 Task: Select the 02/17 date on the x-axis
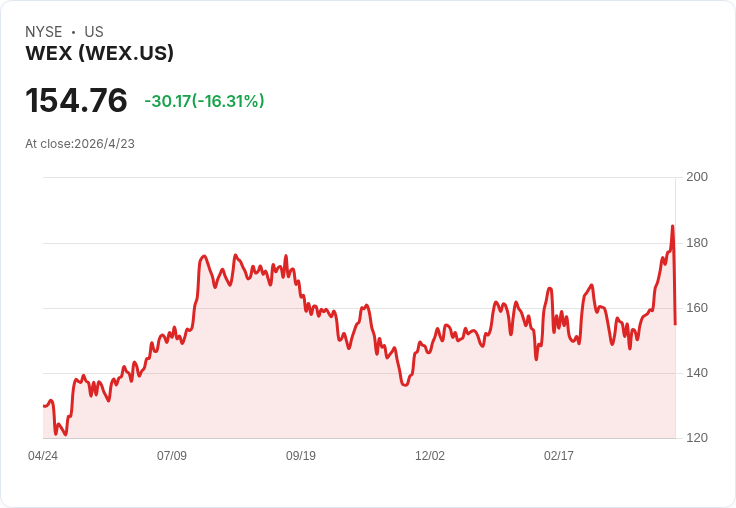(x=559, y=456)
